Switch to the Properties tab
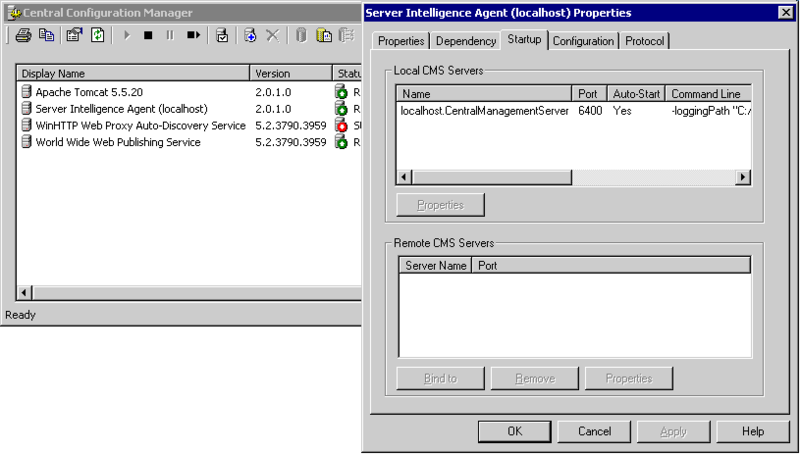Viewport: 800px width, 454px height. point(401,41)
